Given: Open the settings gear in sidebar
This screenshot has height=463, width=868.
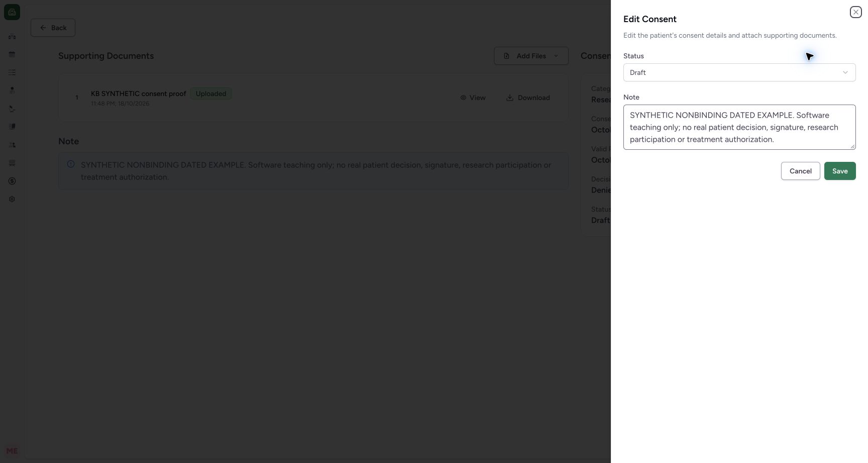Looking at the screenshot, I should pos(12,199).
